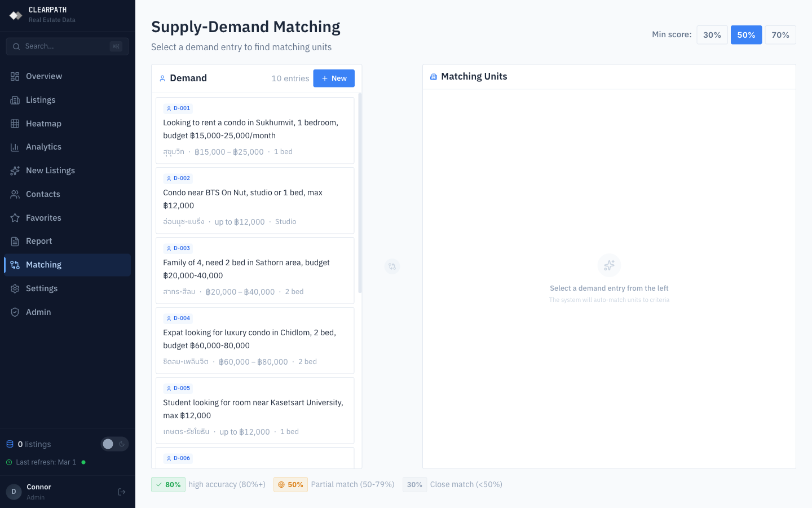Screen dimensions: 812x508
Task: Click the logout icon next to Connor
Action: click(122, 492)
